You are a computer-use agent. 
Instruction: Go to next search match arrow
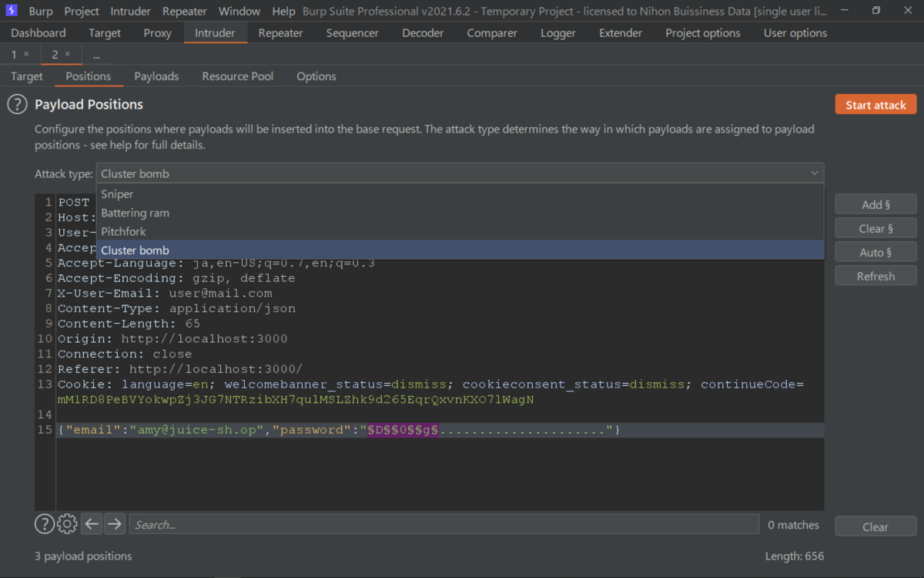(x=115, y=524)
